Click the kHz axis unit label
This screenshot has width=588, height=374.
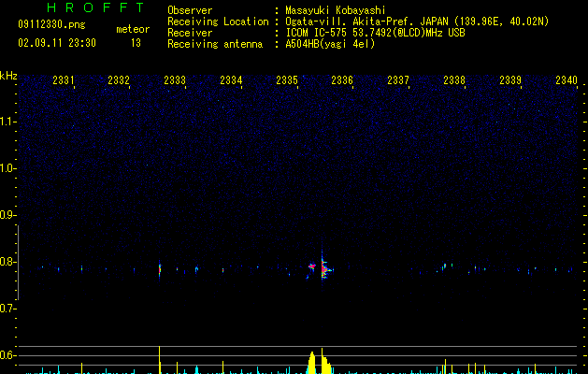[8, 76]
